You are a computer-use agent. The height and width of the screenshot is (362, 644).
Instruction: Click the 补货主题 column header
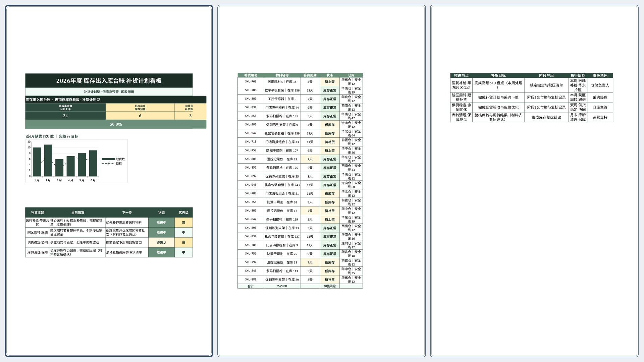click(38, 213)
